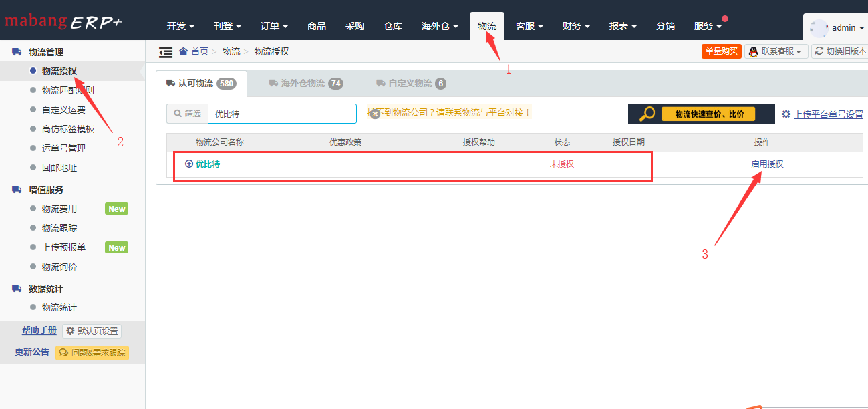Expand the 优比特 row with the plus icon
This screenshot has width=868, height=409.
(189, 162)
